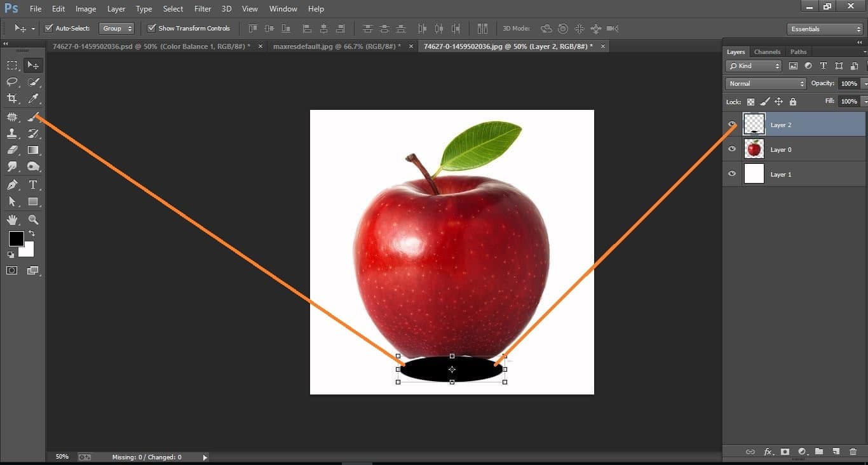Activate the Zoom tool
Screen dimensions: 868x465
pos(33,220)
